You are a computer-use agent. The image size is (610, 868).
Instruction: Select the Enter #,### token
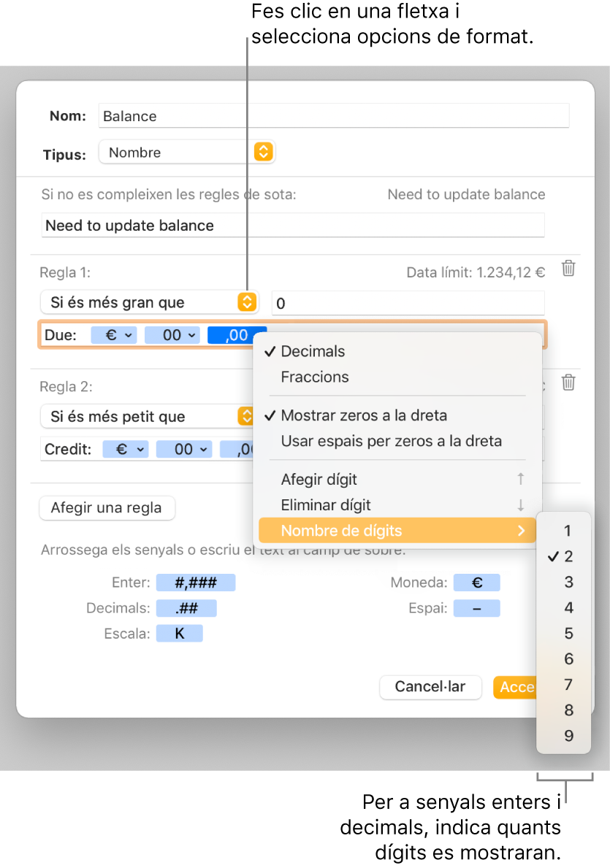[196, 583]
